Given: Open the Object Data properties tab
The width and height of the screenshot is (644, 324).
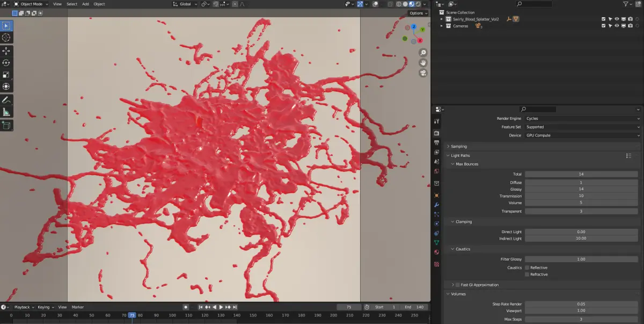Looking at the screenshot, I should [x=436, y=242].
